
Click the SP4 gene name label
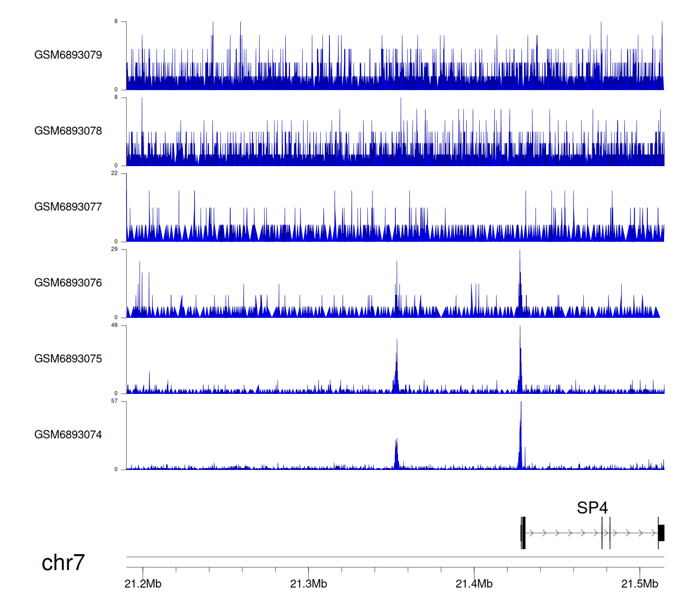click(592, 508)
